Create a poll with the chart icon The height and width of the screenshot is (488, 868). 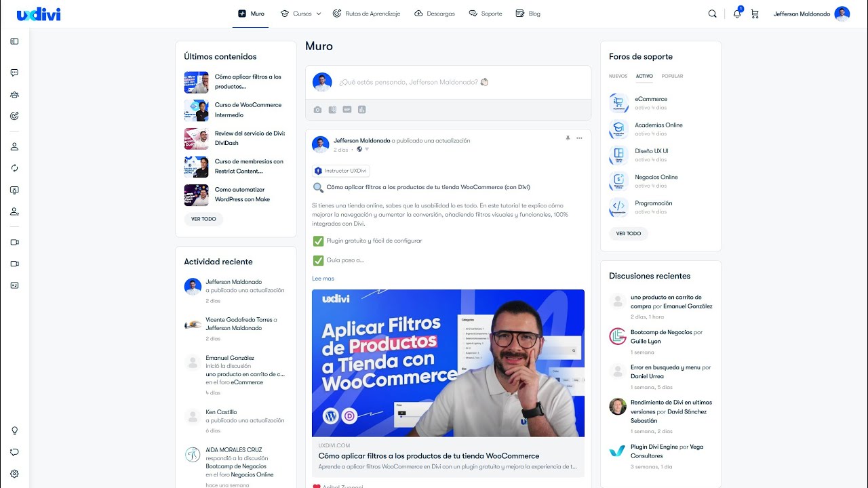362,110
